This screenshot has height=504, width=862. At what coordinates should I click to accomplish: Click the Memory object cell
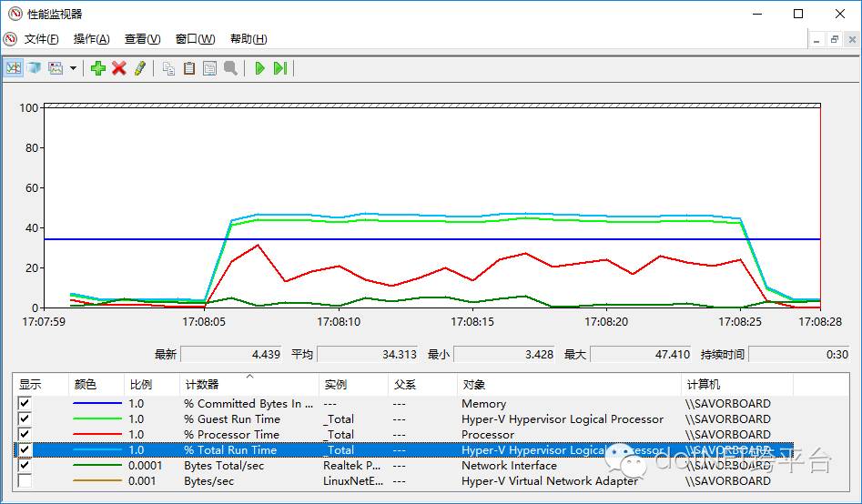pyautogui.click(x=483, y=403)
